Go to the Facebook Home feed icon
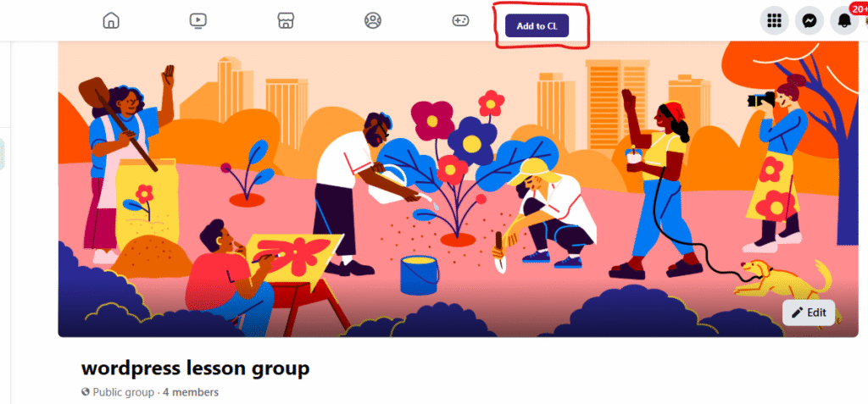This screenshot has width=868, height=404. coord(111,21)
